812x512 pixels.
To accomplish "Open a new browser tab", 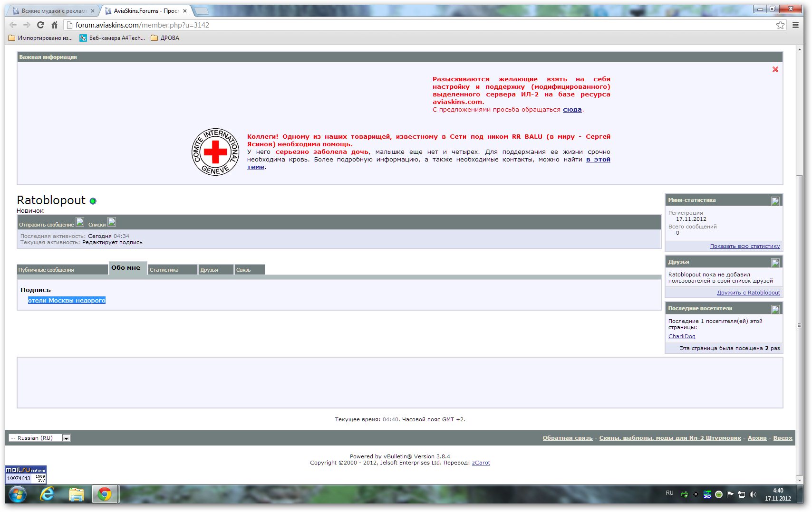I will pyautogui.click(x=202, y=11).
